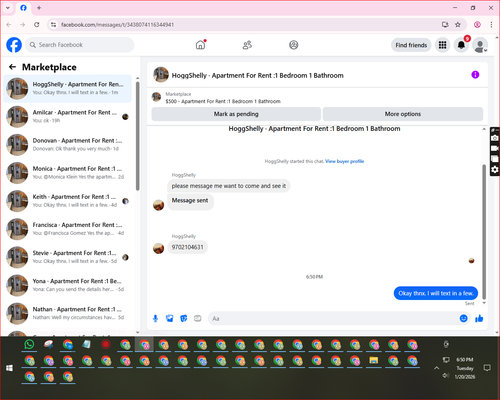The width and height of the screenshot is (500, 400).
Task: Click the Find friends button
Action: click(x=411, y=45)
